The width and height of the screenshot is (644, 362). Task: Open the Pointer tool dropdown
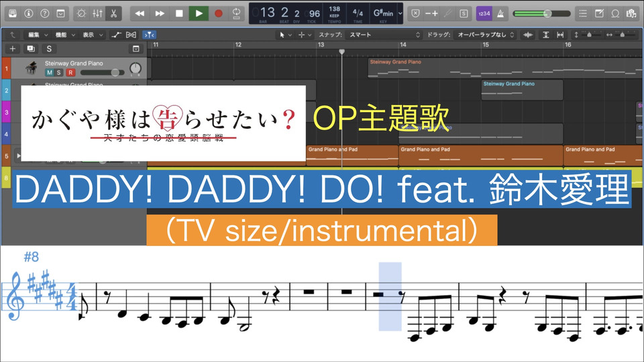click(x=286, y=35)
